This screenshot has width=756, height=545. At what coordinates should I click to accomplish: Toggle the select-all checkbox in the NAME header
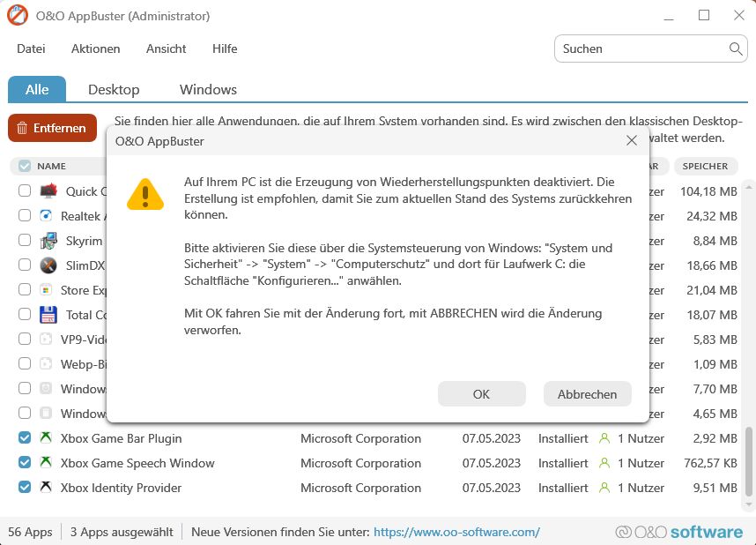click(x=24, y=166)
